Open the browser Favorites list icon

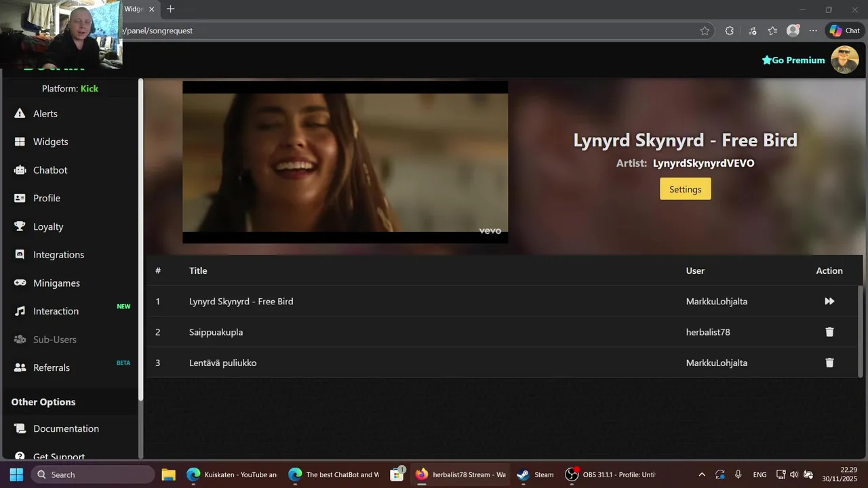tap(772, 30)
